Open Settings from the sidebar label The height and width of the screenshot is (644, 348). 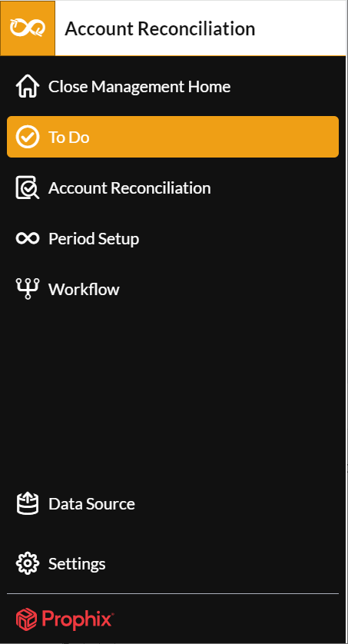77,564
